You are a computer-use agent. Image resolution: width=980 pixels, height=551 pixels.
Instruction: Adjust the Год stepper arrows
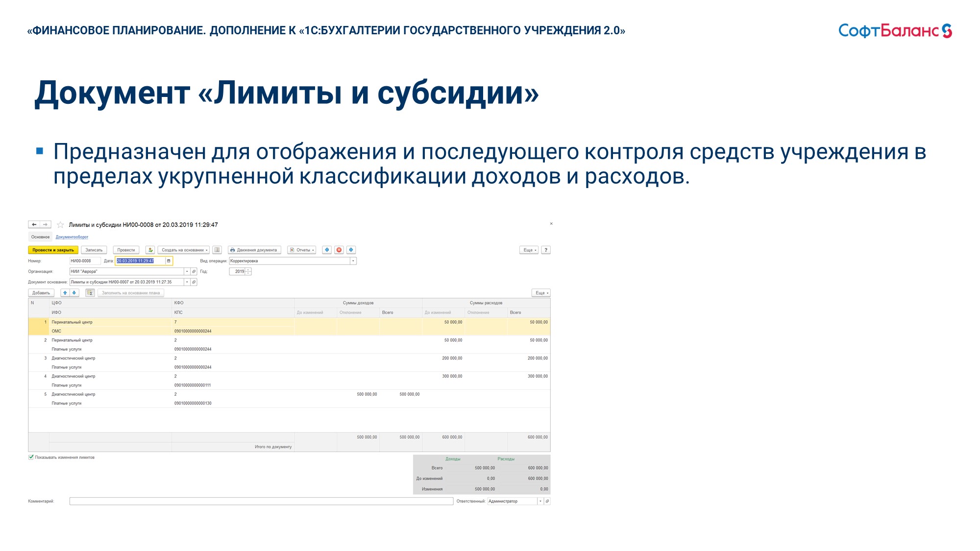click(248, 271)
